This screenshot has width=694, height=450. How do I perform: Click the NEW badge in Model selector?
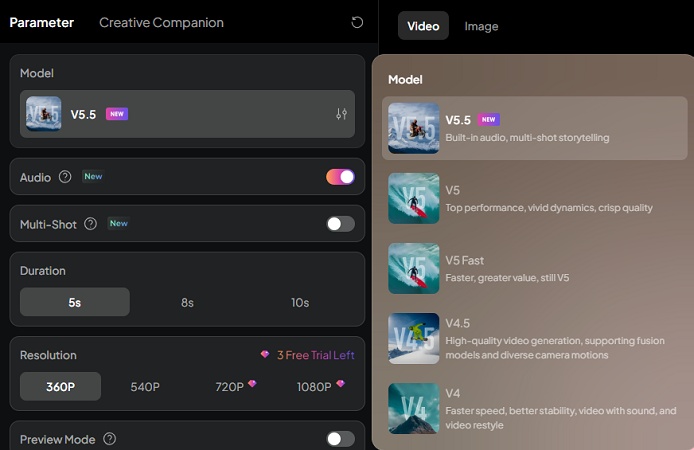click(x=117, y=114)
